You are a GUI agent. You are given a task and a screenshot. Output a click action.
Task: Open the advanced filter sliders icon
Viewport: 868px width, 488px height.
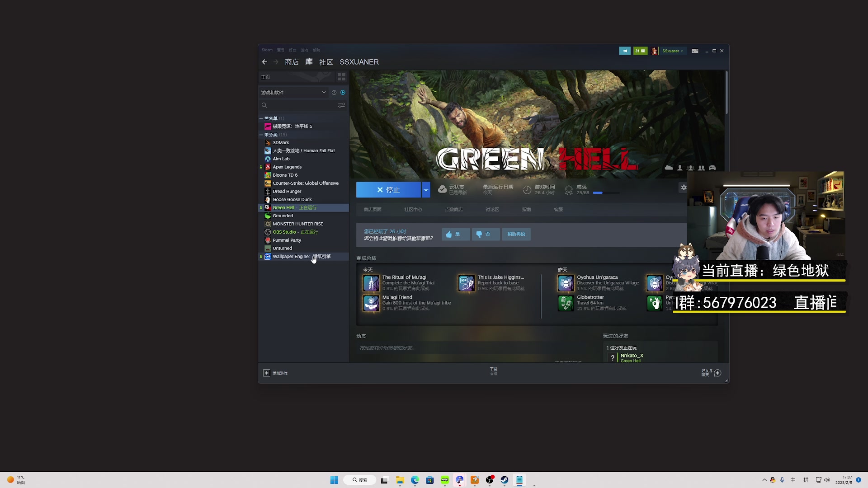click(341, 105)
